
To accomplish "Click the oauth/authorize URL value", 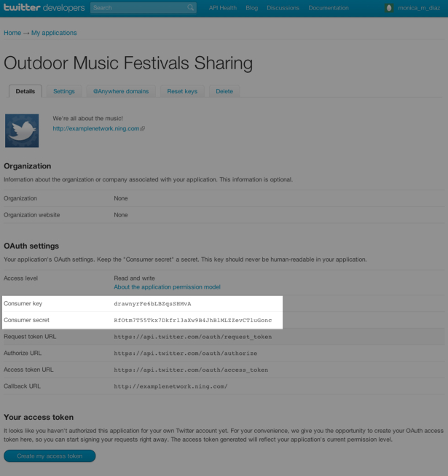I will 186,353.
